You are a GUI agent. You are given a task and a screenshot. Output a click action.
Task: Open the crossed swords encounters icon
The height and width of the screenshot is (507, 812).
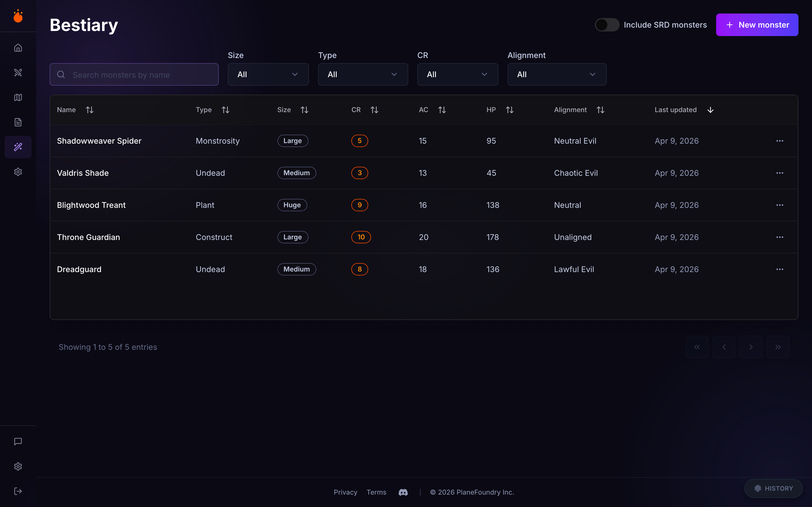point(18,73)
